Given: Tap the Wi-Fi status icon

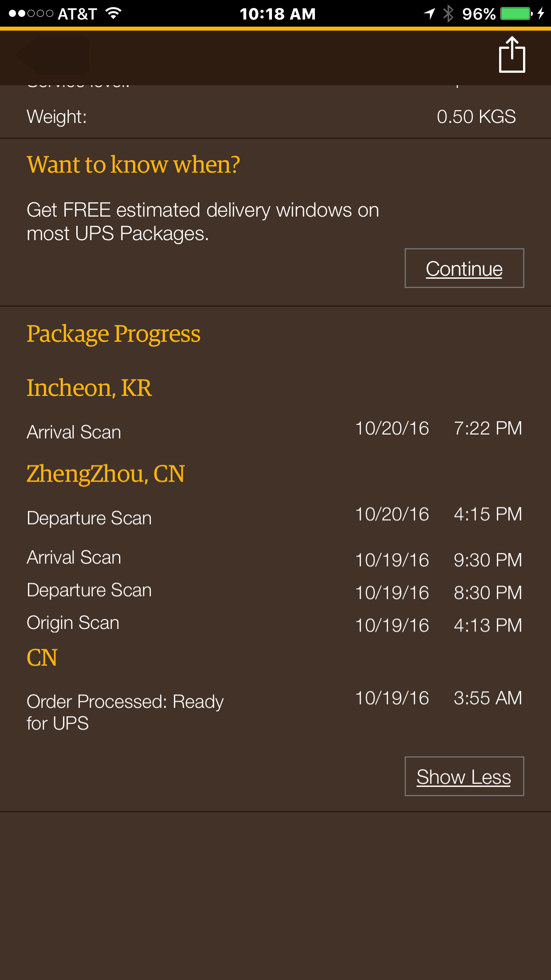Looking at the screenshot, I should pos(114,13).
